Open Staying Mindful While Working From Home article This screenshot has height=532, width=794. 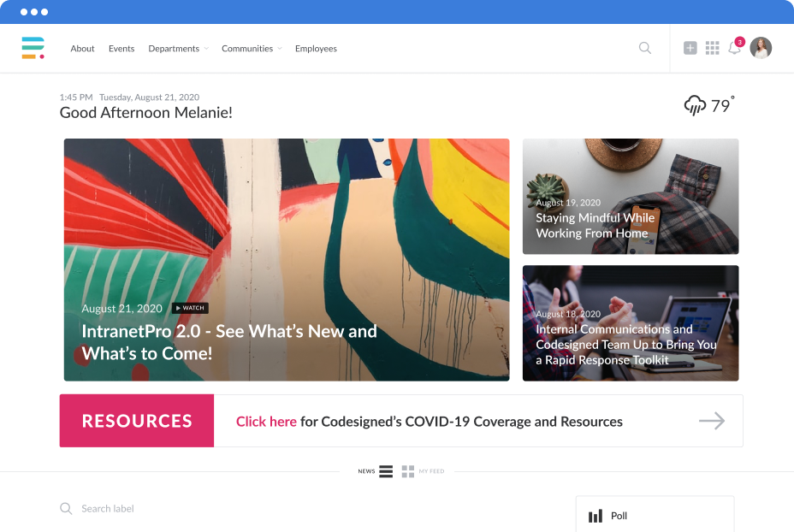(631, 197)
